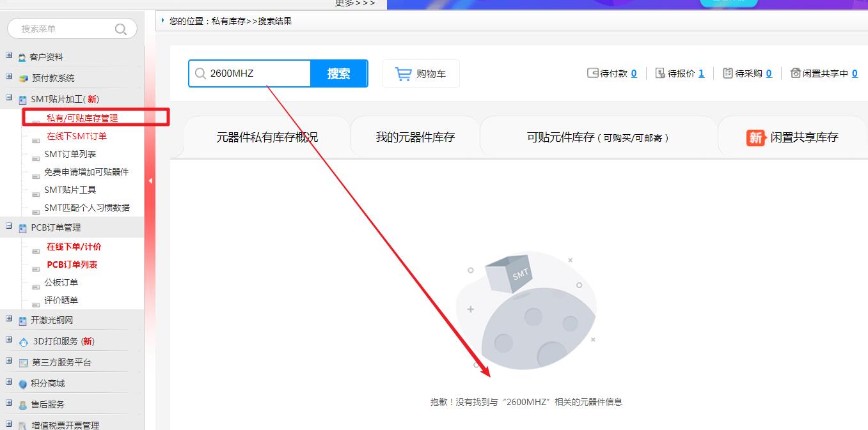Click the 客户资料 person icon
The image size is (868, 430).
23,58
